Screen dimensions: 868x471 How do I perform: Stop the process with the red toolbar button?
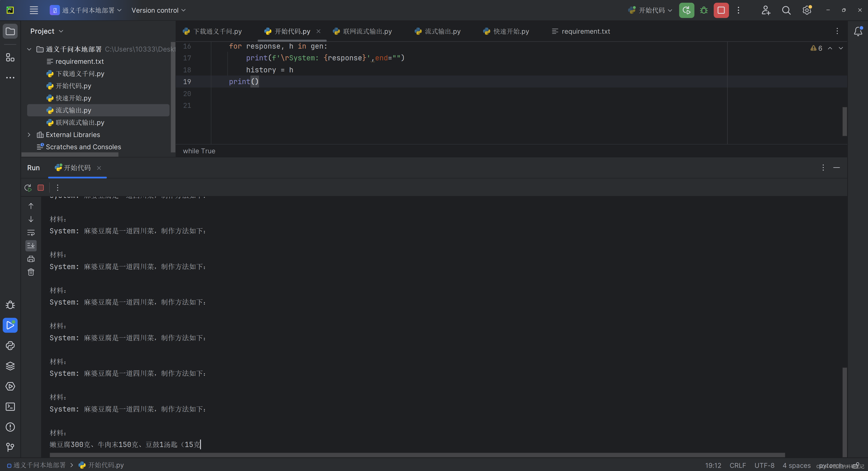coord(721,10)
